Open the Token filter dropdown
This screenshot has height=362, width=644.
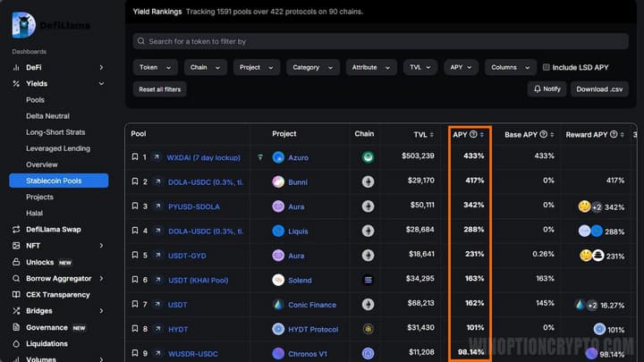pyautogui.click(x=156, y=67)
